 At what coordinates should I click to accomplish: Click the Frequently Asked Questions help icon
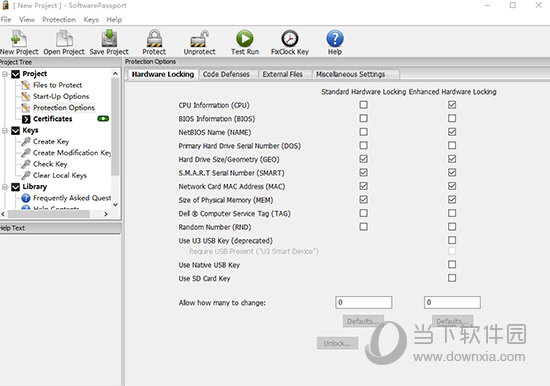[x=26, y=198]
